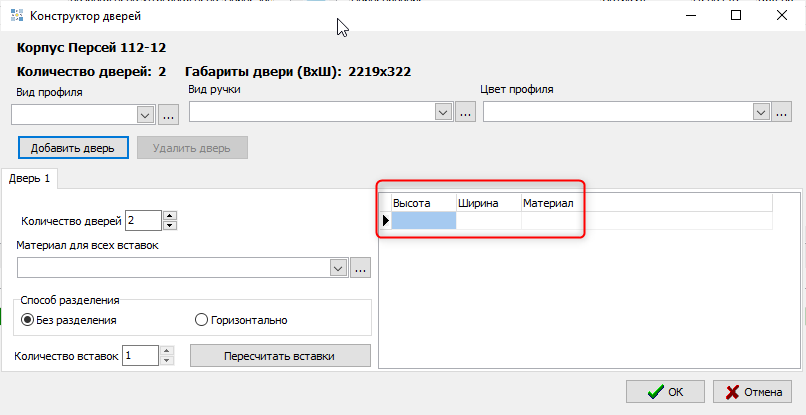Viewport: 806px width, 415px height.
Task: Open the Цвет профиля dropdown list
Action: pyautogui.click(x=762, y=113)
